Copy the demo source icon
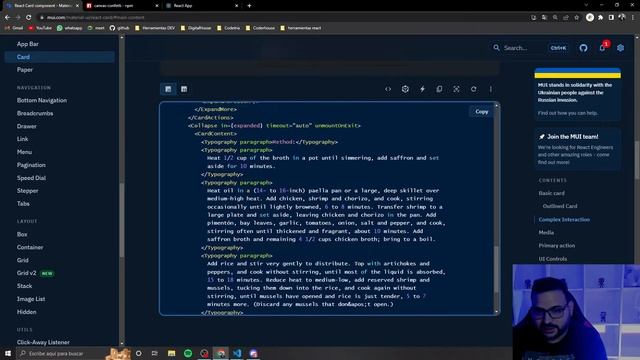 (439, 89)
